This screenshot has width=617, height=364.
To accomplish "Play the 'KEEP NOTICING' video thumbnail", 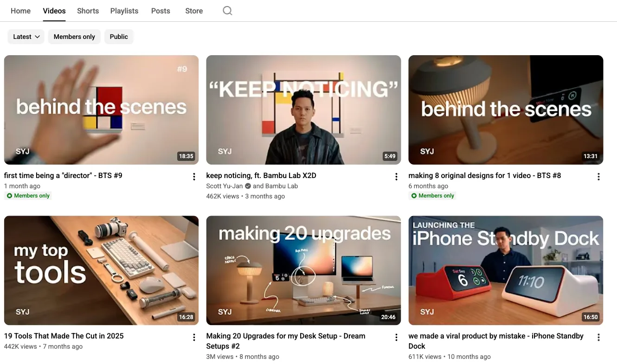I will tap(303, 110).
